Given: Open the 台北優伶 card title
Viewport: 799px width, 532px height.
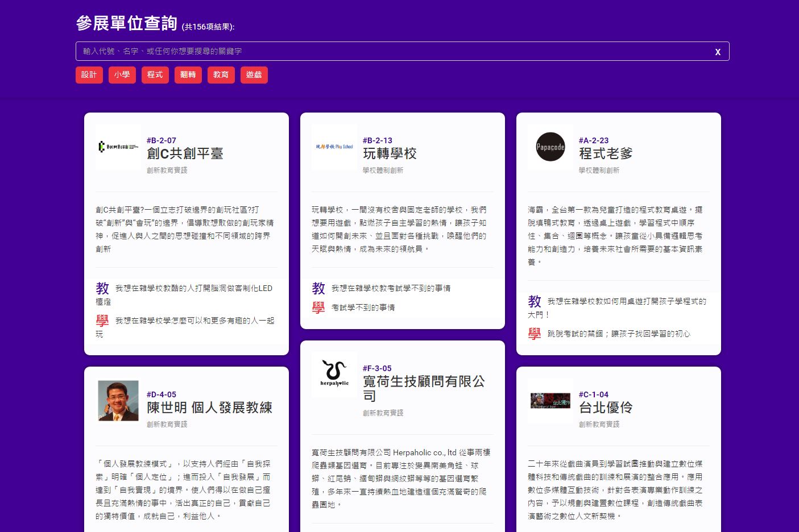Looking at the screenshot, I should click(606, 408).
